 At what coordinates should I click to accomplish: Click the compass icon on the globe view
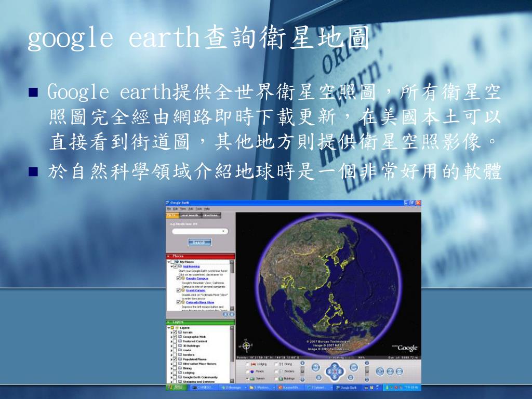tap(247, 345)
